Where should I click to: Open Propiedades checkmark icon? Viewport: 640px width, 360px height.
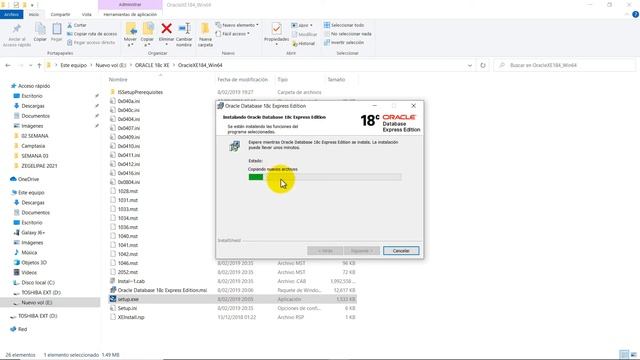(276, 29)
